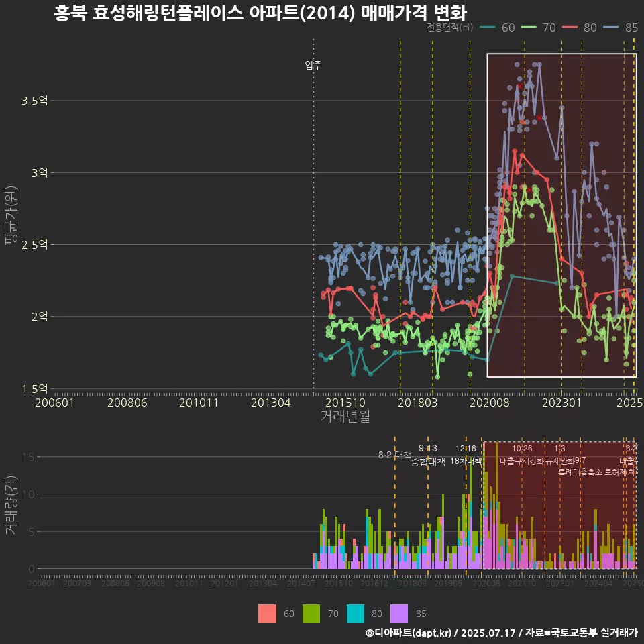Click the 202301 price chart x-axis label

(562, 402)
